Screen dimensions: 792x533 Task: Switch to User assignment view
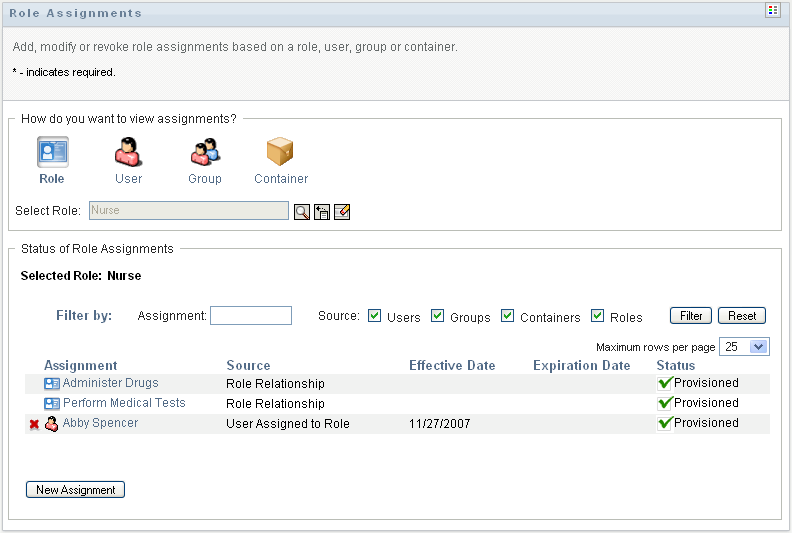[x=128, y=153]
